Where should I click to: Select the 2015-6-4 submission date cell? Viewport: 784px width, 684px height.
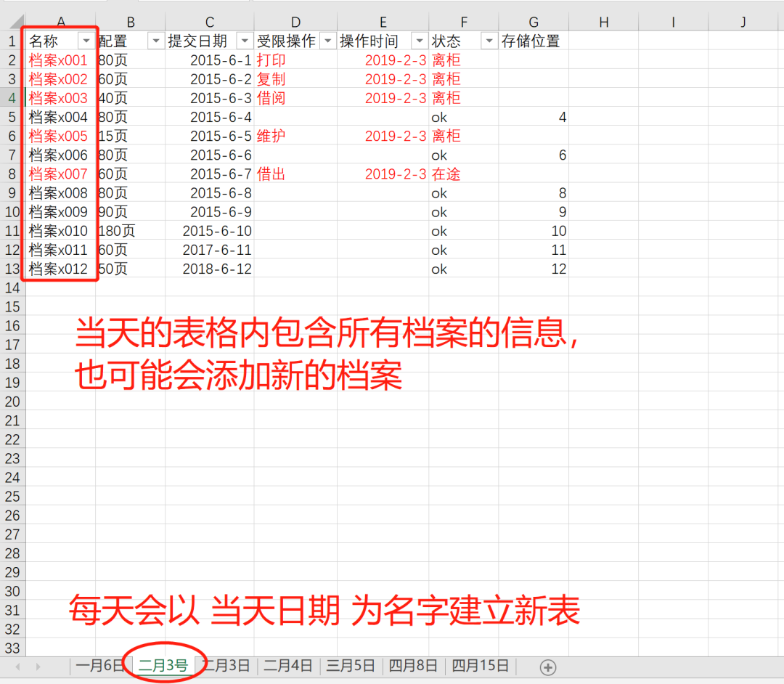click(210, 117)
